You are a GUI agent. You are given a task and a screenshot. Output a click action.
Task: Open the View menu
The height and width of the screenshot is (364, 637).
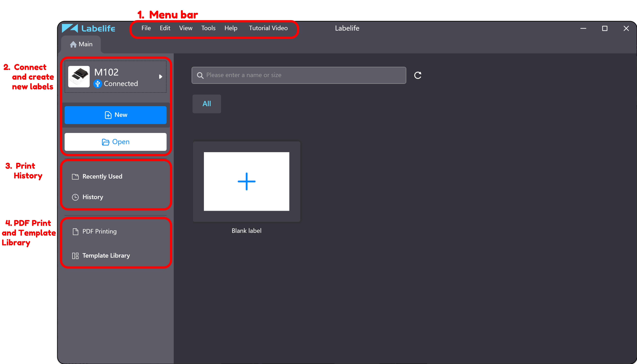click(x=186, y=28)
